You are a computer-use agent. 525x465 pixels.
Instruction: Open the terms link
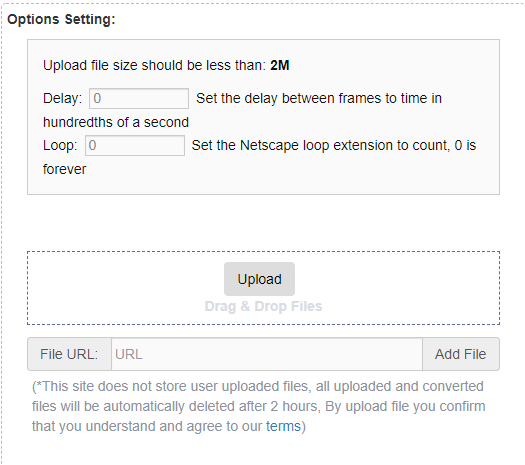pos(283,426)
